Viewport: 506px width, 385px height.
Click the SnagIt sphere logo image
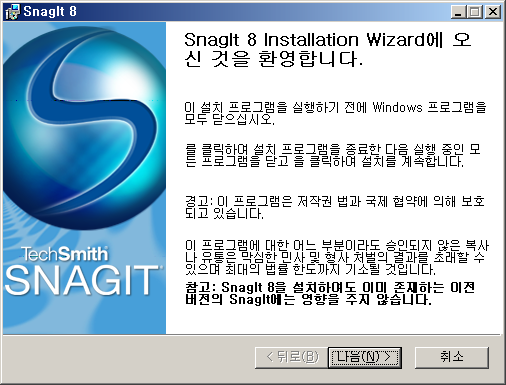point(84,128)
